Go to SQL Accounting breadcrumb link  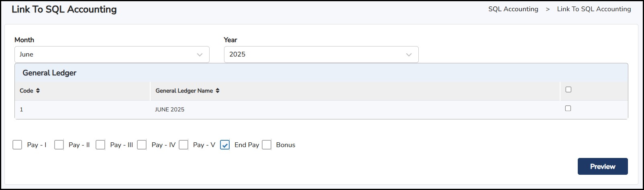(513, 9)
